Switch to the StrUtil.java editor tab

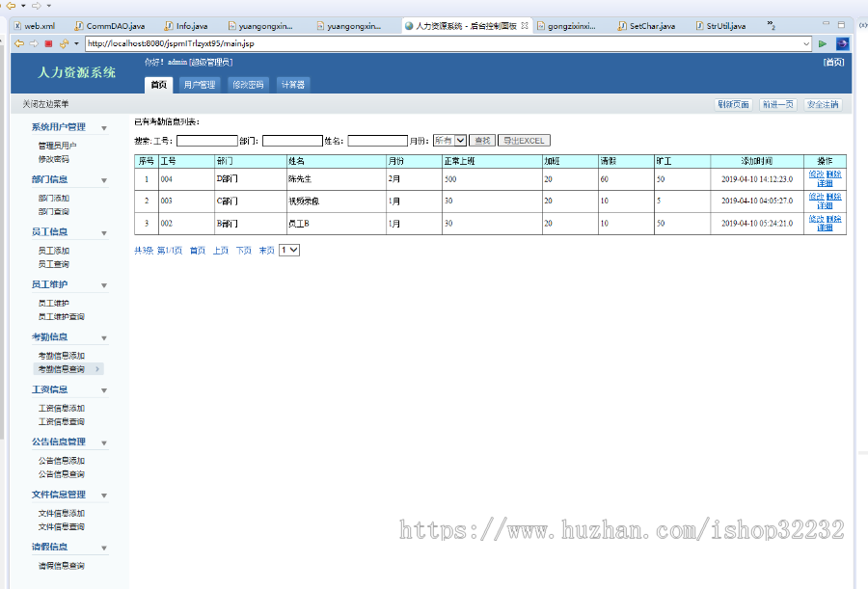click(720, 25)
